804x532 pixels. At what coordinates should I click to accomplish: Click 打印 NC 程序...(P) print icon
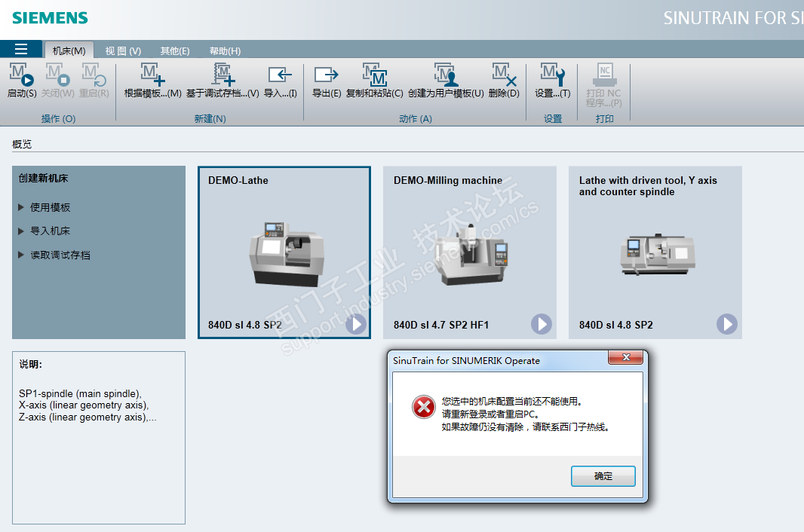605,75
